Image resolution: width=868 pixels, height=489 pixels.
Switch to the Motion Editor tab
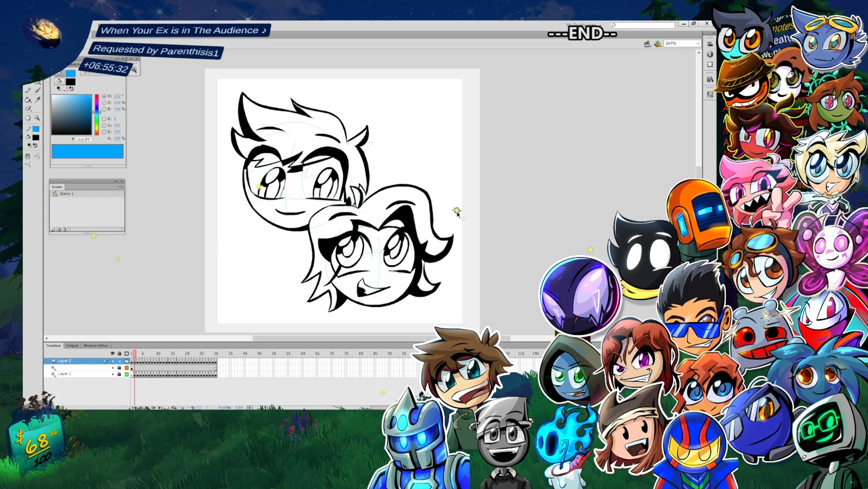[96, 346]
